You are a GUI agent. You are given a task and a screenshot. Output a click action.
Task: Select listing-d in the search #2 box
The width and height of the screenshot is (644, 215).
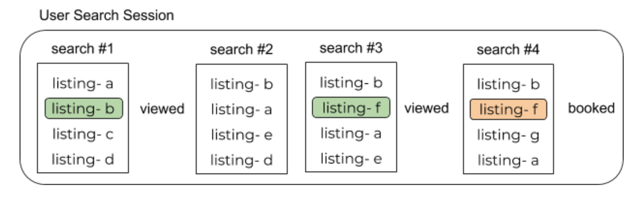click(241, 160)
